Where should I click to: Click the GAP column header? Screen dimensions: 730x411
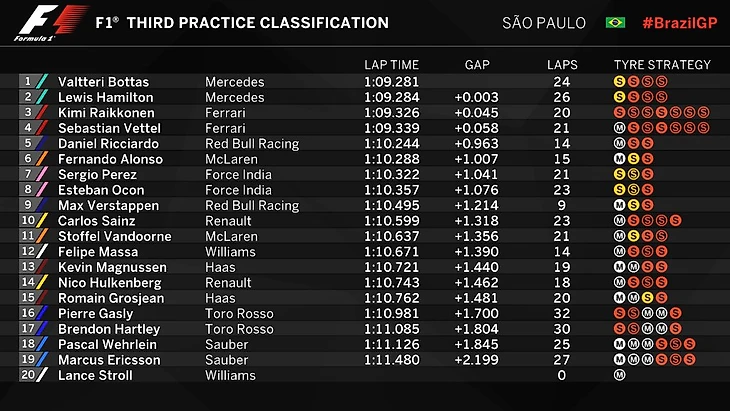[x=477, y=65]
